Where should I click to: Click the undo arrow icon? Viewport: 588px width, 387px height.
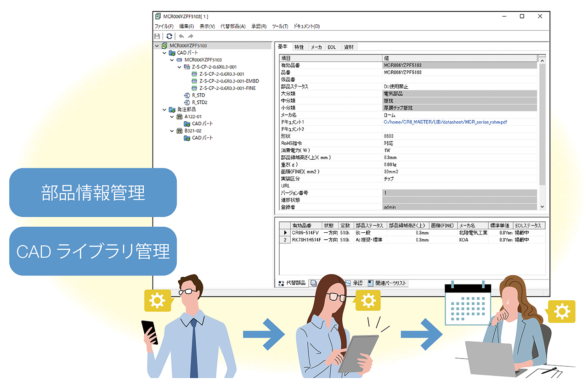point(181,36)
